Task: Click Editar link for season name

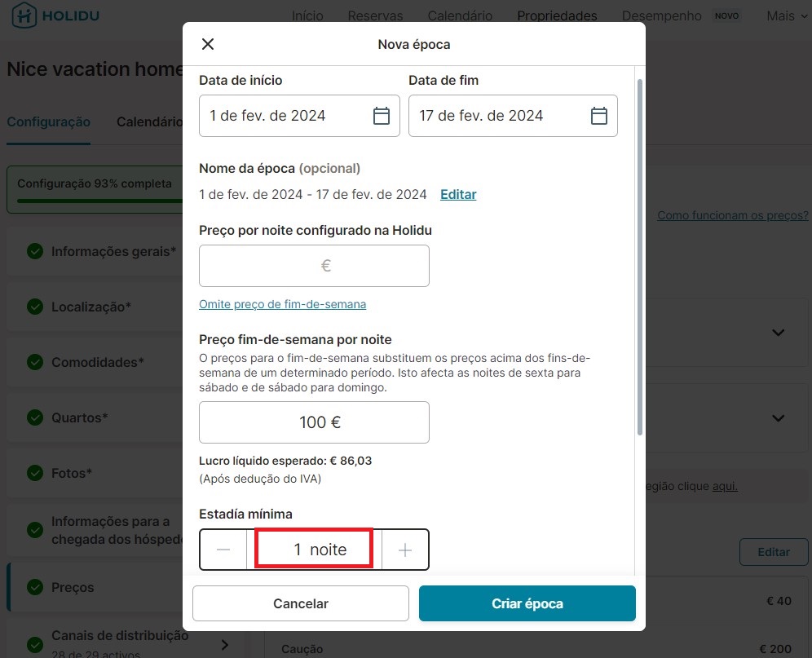Action: pyautogui.click(x=458, y=194)
